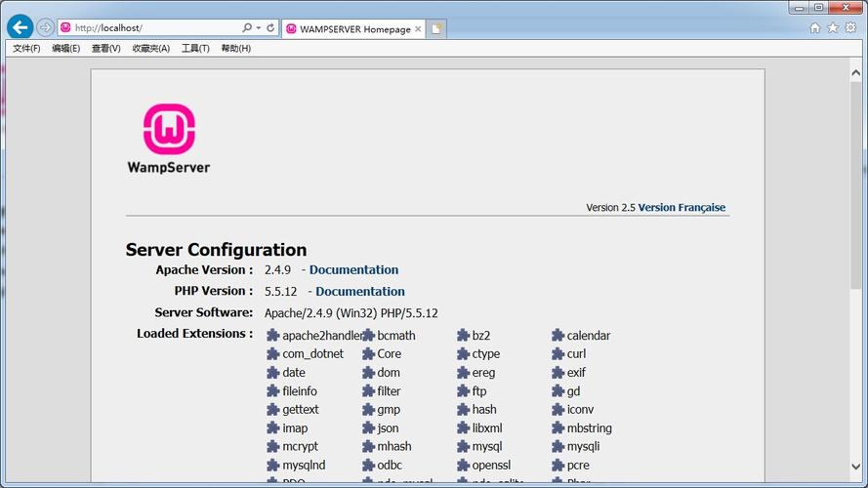
Task: Click the 'mhash' extension text
Action: point(394,446)
